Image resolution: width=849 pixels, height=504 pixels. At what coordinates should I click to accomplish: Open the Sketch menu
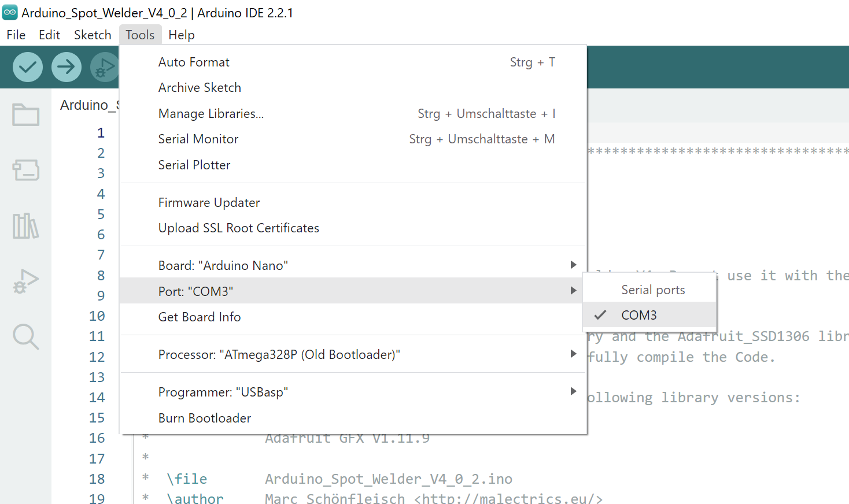(93, 35)
